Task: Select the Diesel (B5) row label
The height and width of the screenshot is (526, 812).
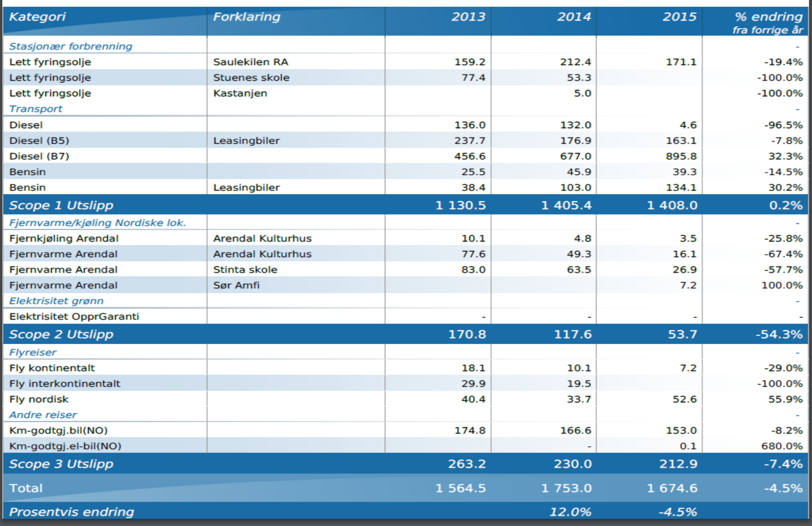Action: (x=39, y=141)
